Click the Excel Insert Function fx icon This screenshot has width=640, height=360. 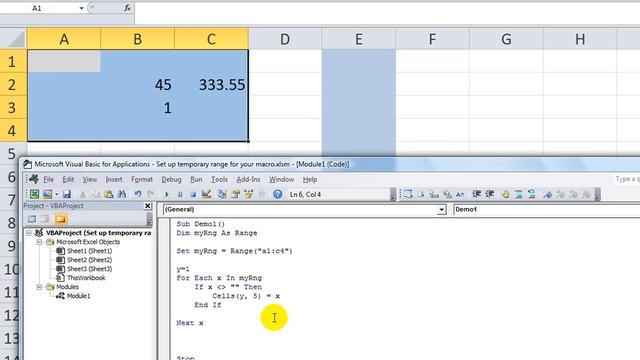(x=127, y=8)
